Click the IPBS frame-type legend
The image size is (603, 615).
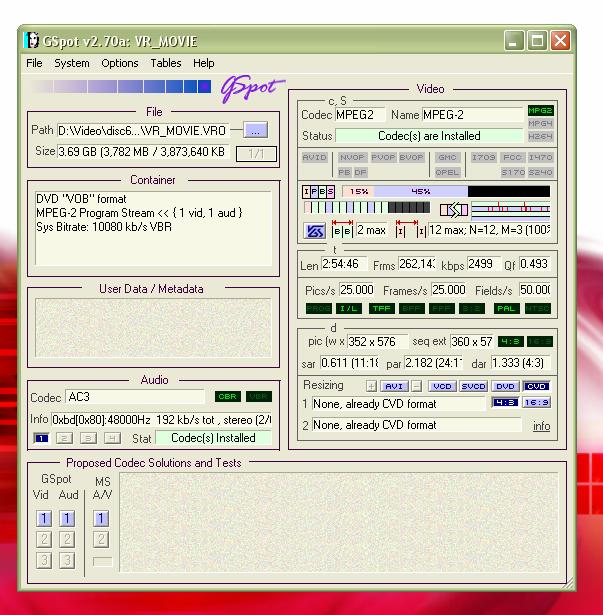[319, 191]
